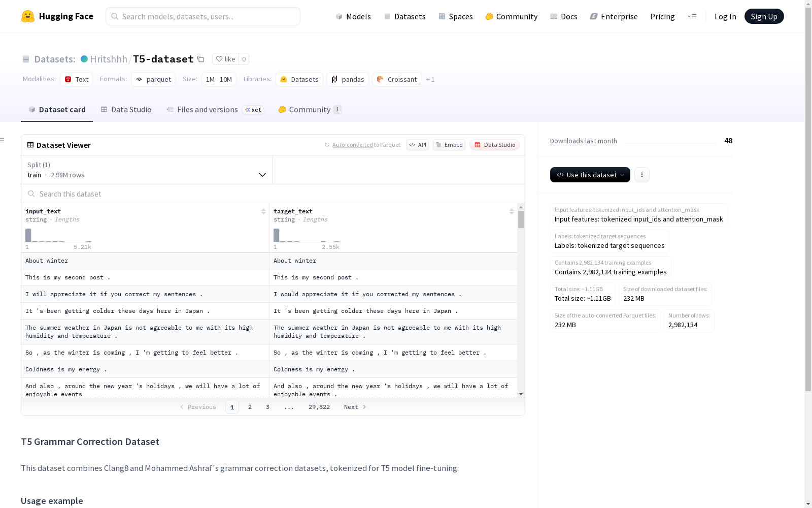Image resolution: width=812 pixels, height=508 pixels.
Task: Go to Models in top navigation
Action: tap(353, 16)
